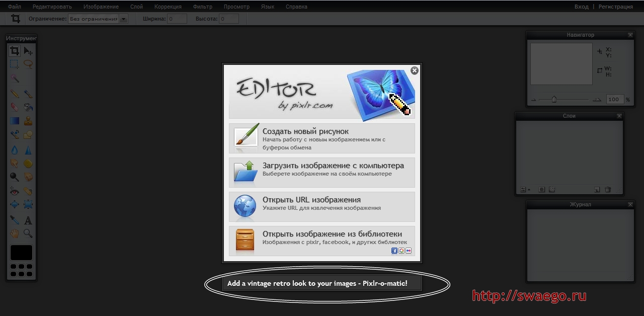Click the Navigator zoom percent field

point(614,99)
